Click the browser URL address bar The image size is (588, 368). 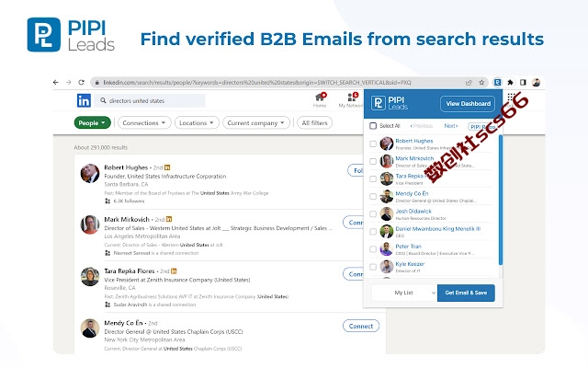pos(288,82)
